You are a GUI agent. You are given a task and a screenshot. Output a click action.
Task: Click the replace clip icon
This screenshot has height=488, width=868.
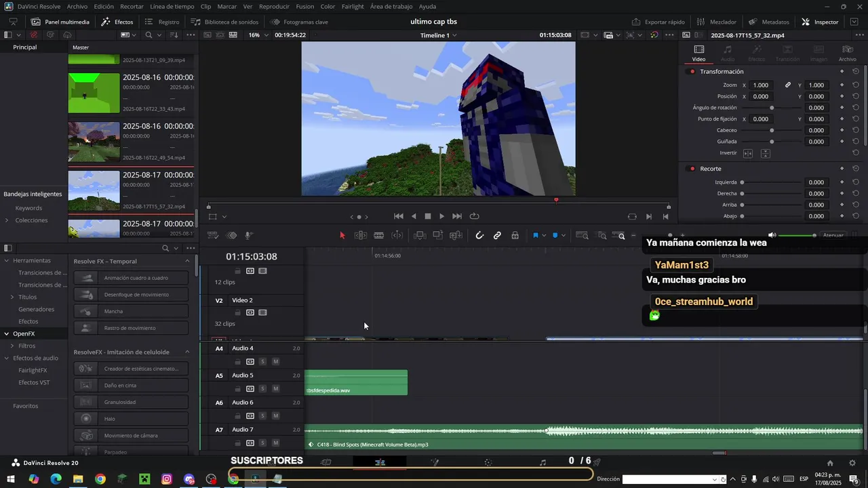(456, 235)
